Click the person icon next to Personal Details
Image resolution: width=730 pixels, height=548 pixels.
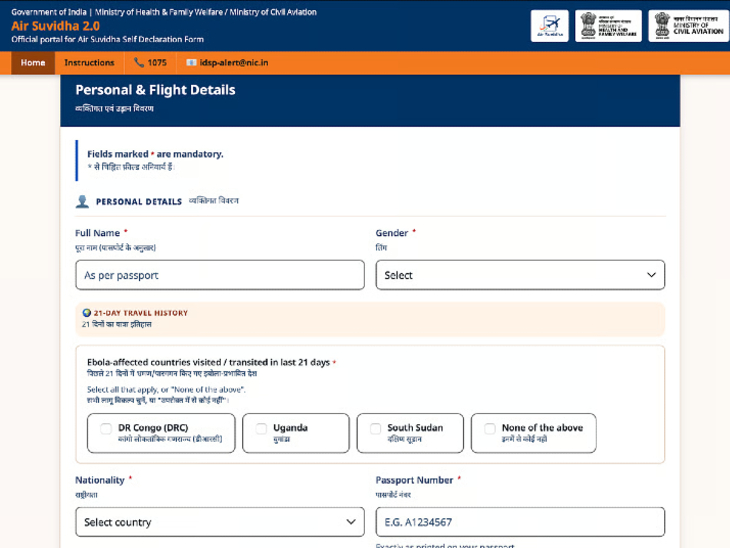coord(82,202)
